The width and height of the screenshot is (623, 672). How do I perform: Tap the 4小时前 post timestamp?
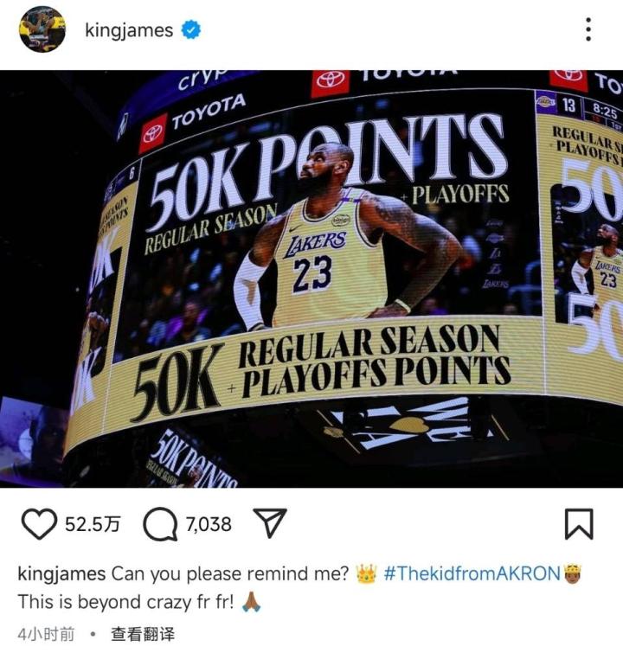click(x=46, y=634)
